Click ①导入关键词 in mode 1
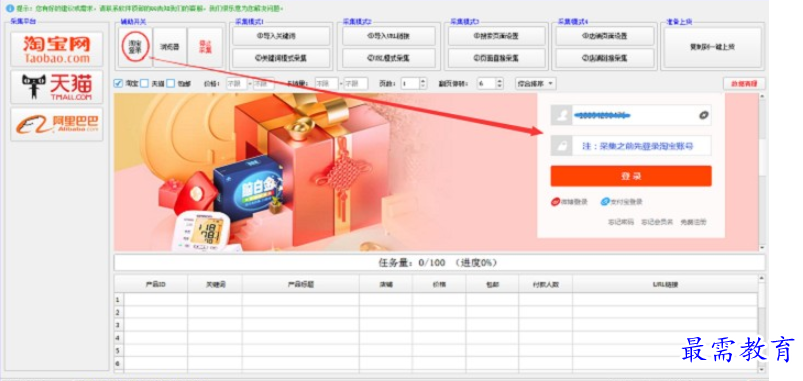 [281, 36]
